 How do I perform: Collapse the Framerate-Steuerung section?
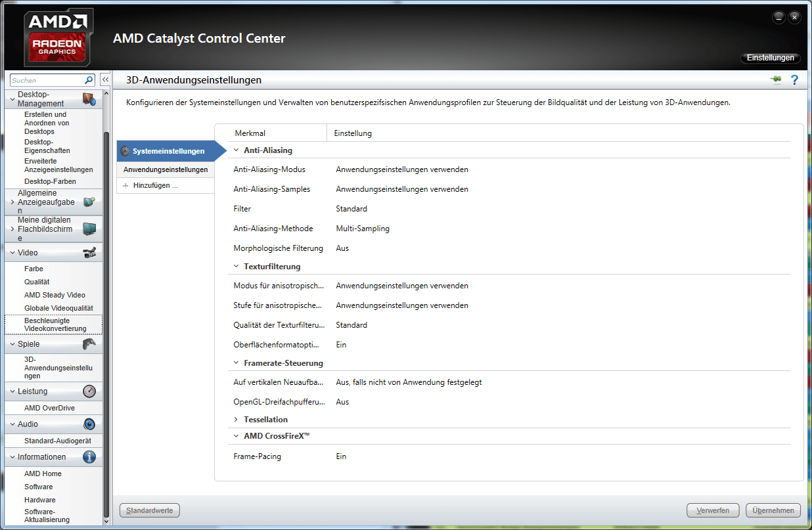tap(237, 363)
